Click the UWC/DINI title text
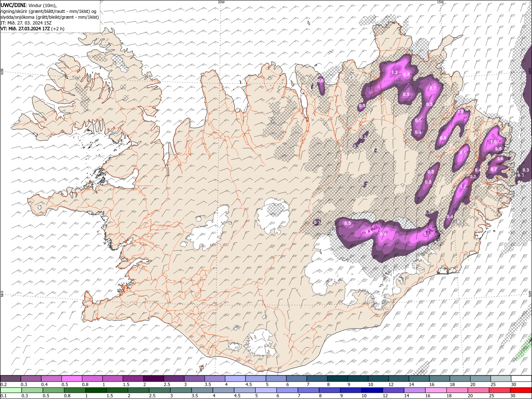This screenshot has height=399, width=532. point(13,5)
